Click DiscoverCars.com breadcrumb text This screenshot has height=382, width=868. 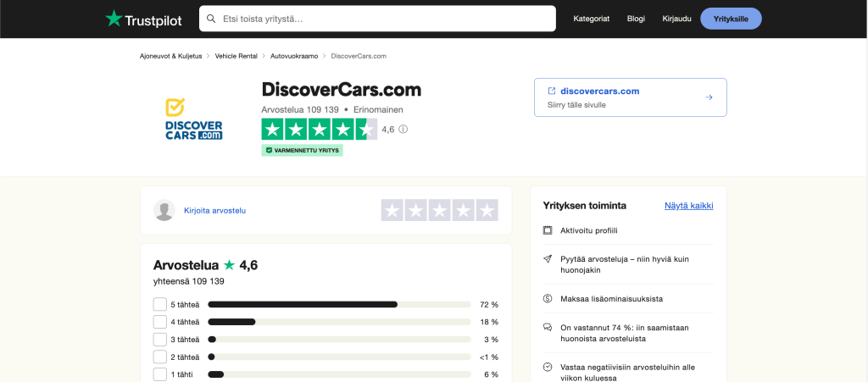359,56
